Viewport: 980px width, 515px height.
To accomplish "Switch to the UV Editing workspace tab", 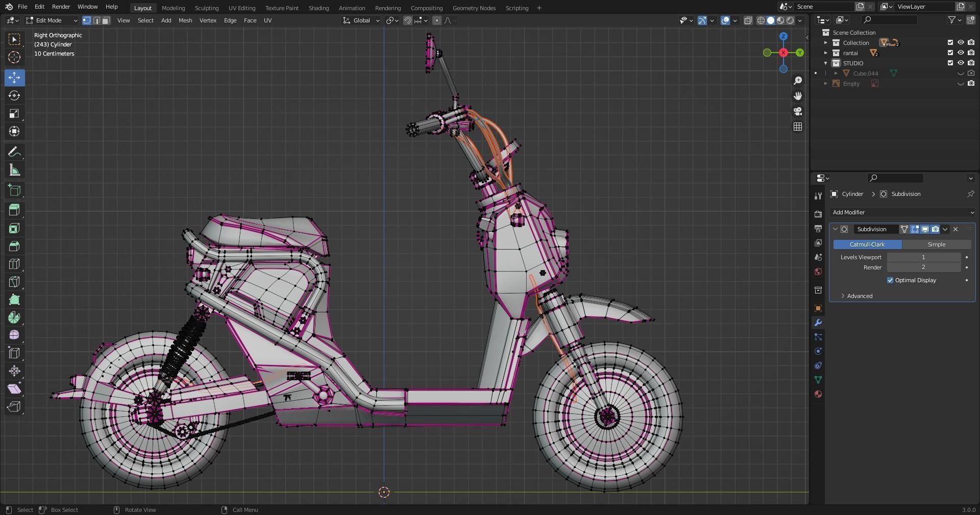I will pos(242,8).
